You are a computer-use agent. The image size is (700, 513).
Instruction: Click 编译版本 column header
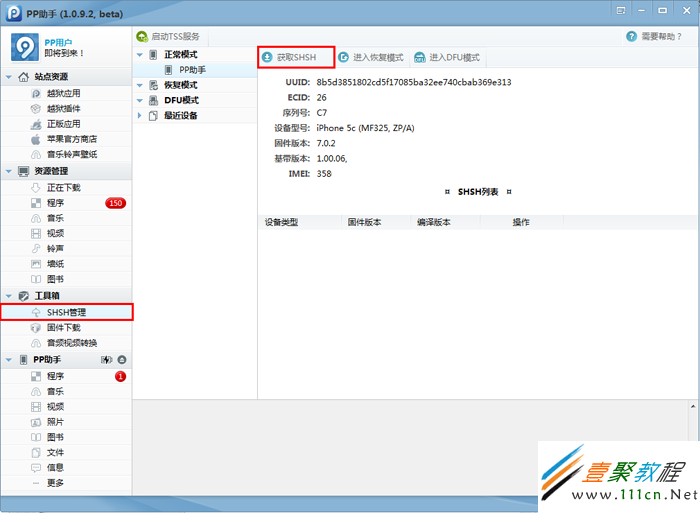446,222
